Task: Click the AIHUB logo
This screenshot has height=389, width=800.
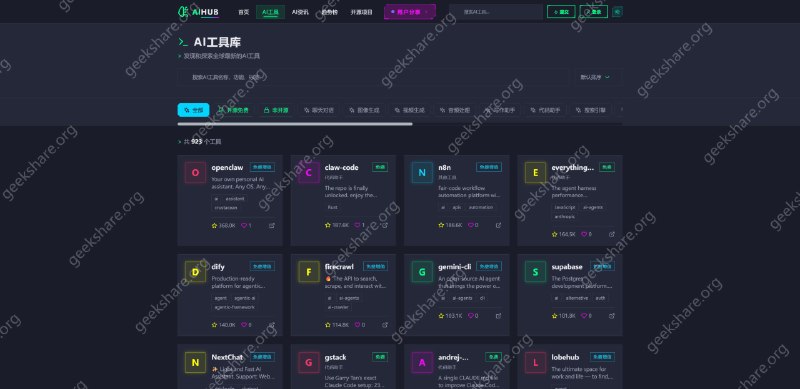Action: coord(198,11)
